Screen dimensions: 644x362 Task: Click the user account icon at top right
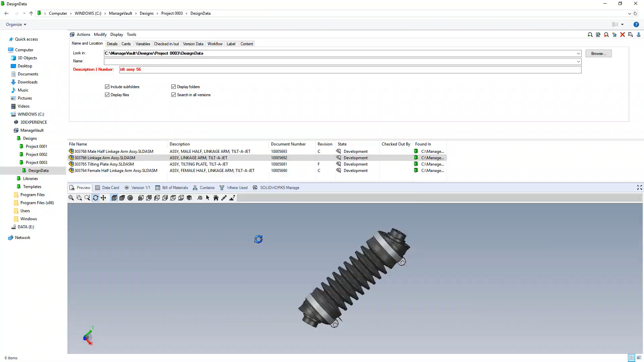click(638, 35)
